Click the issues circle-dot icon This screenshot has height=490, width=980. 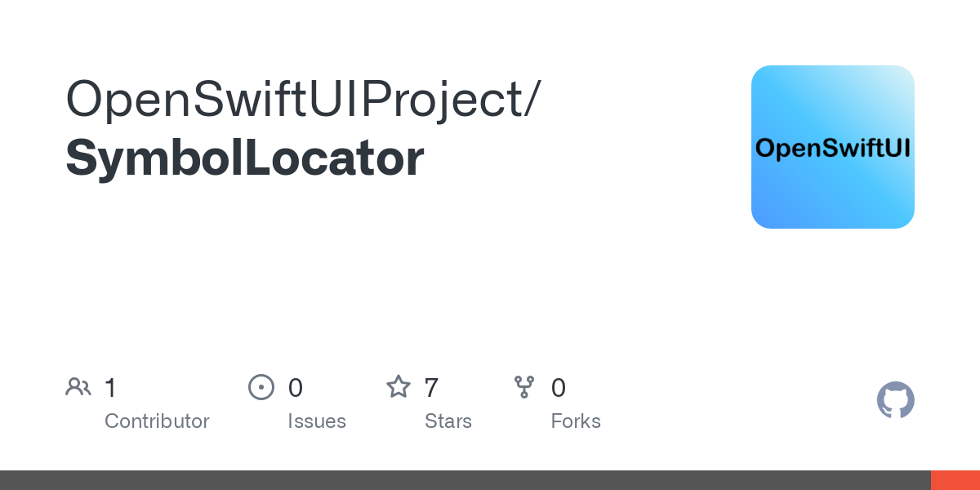click(261, 387)
